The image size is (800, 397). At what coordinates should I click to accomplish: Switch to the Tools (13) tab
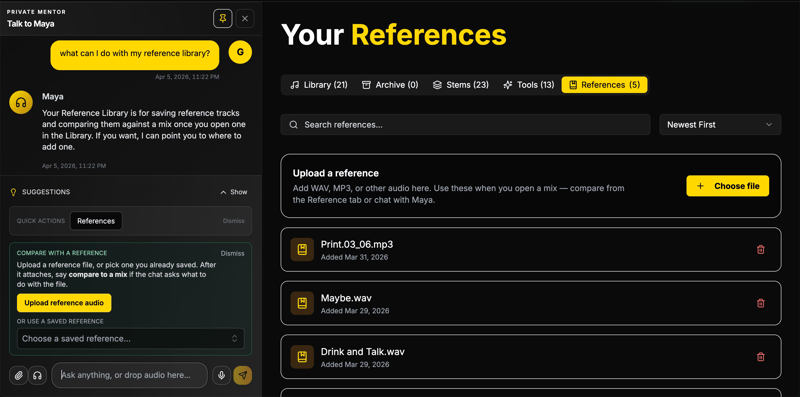click(529, 85)
